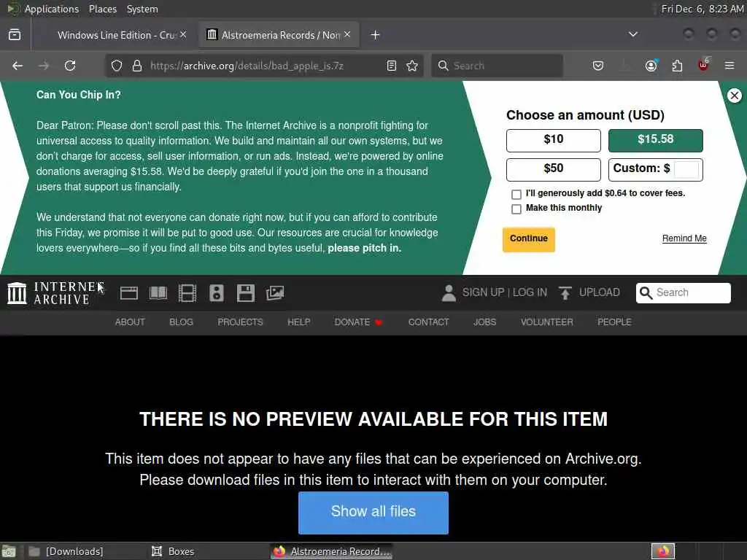Open tracking protection shield info

117,66
